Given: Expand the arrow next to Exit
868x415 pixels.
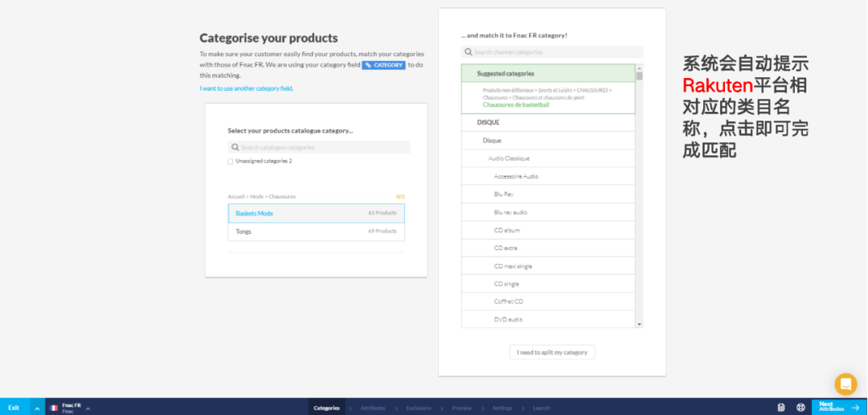Looking at the screenshot, I should pos(37,409).
